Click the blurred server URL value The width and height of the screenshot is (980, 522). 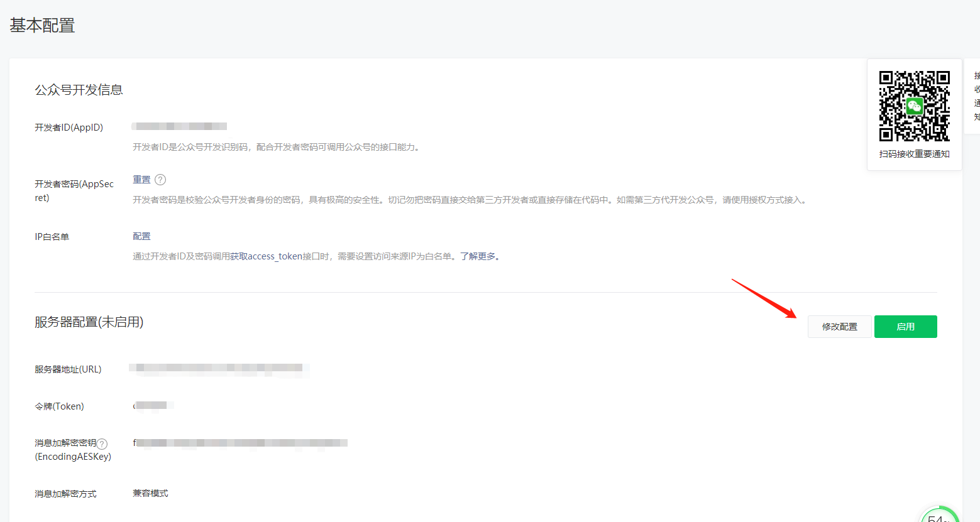[x=219, y=369]
